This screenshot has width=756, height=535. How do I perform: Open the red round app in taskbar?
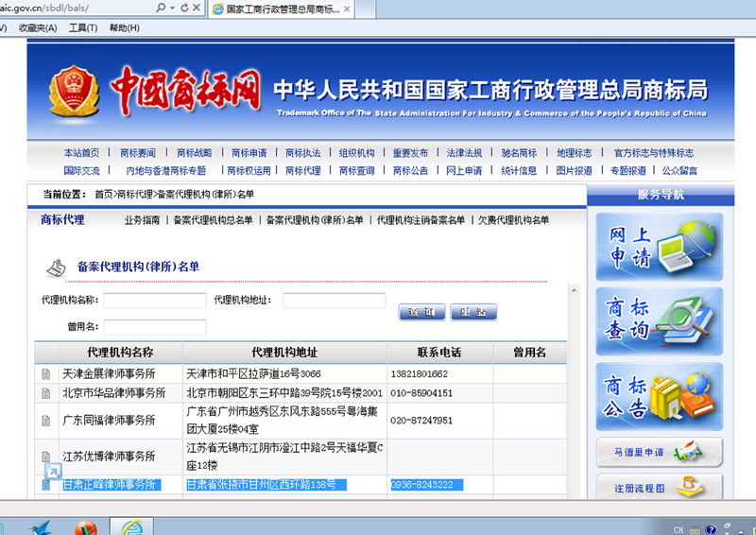point(86,527)
